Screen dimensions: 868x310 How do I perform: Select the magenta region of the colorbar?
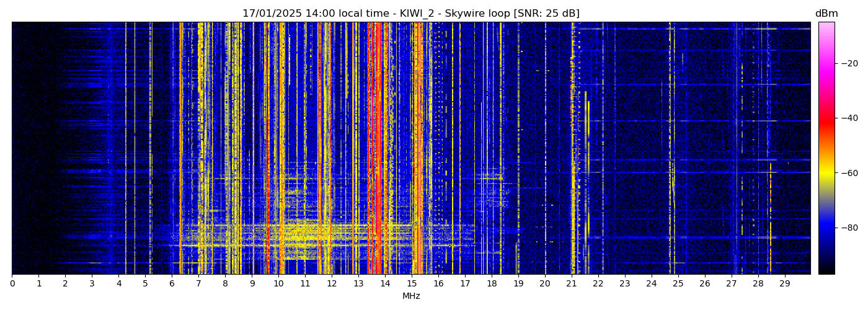[x=826, y=68]
